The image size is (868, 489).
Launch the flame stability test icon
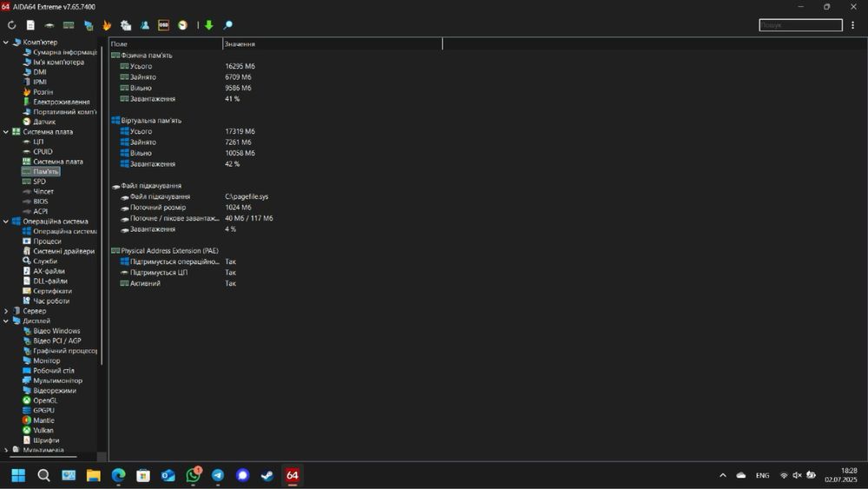point(107,25)
